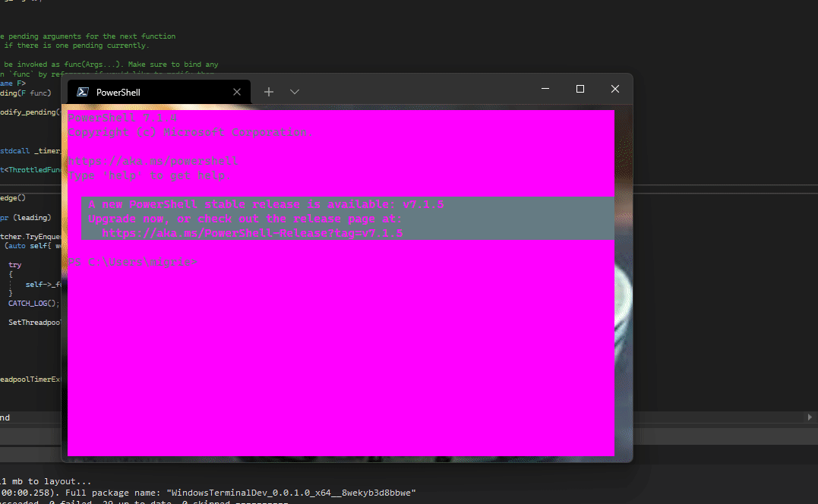Viewport: 818px width, 504px height.
Task: Click the scroll-right arrow in the editor
Action: click(810, 417)
